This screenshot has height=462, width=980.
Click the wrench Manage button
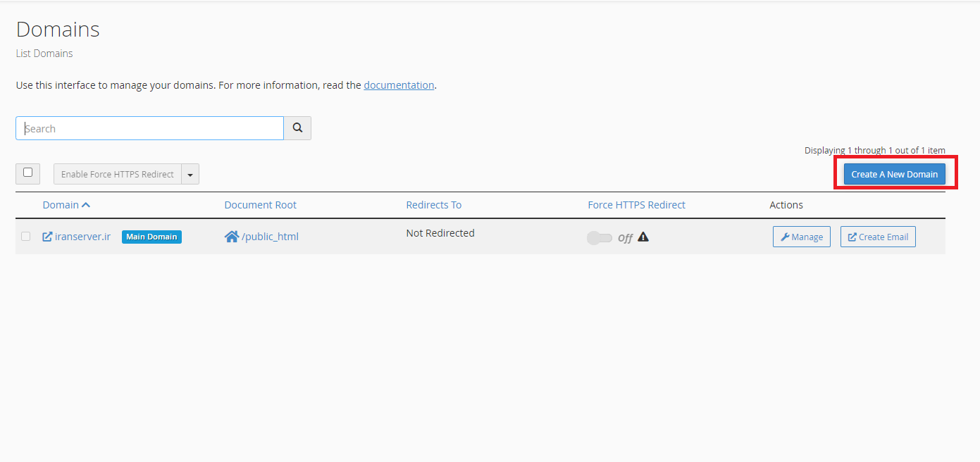802,237
